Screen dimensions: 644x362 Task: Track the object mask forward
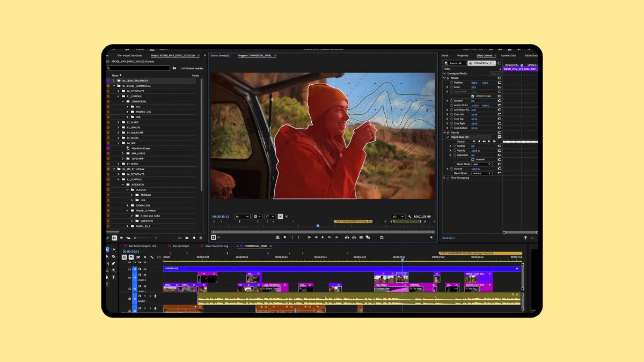click(x=489, y=142)
